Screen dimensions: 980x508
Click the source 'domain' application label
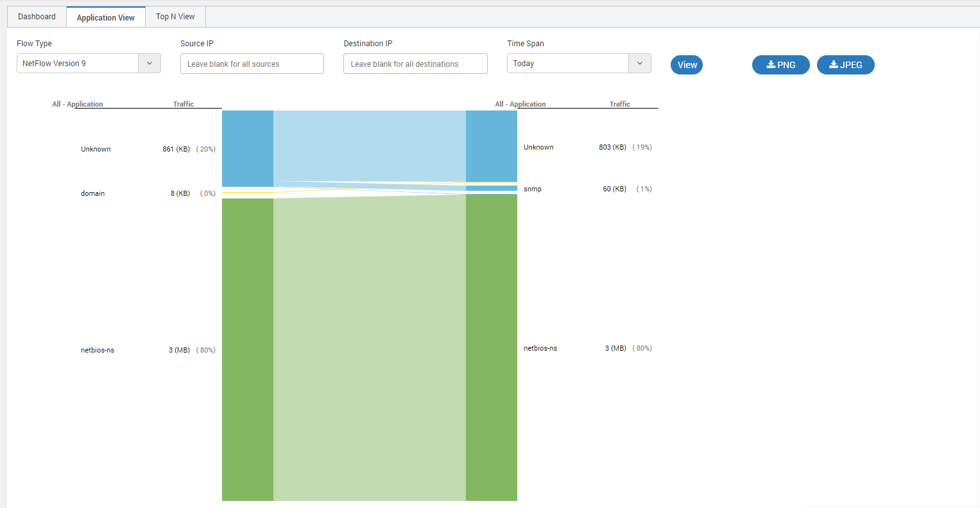[x=92, y=193]
